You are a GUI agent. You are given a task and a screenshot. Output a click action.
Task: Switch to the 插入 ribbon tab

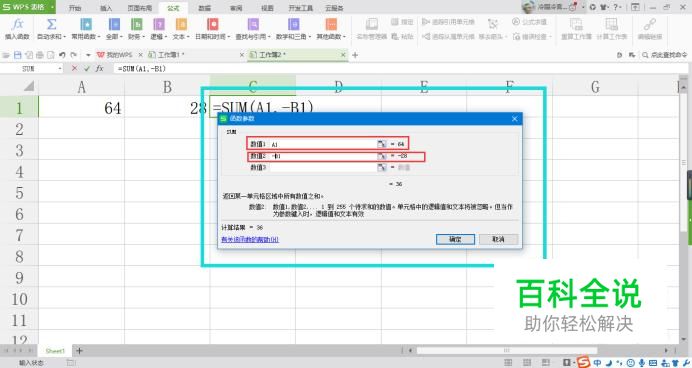[x=106, y=8]
